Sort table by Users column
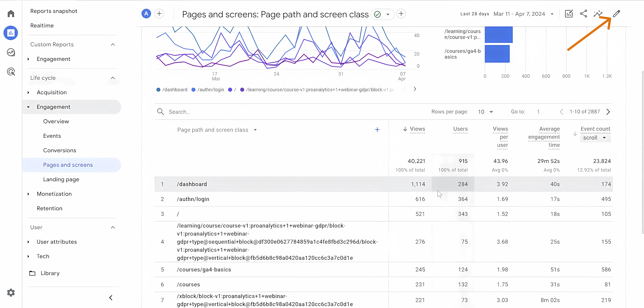 (x=460, y=129)
